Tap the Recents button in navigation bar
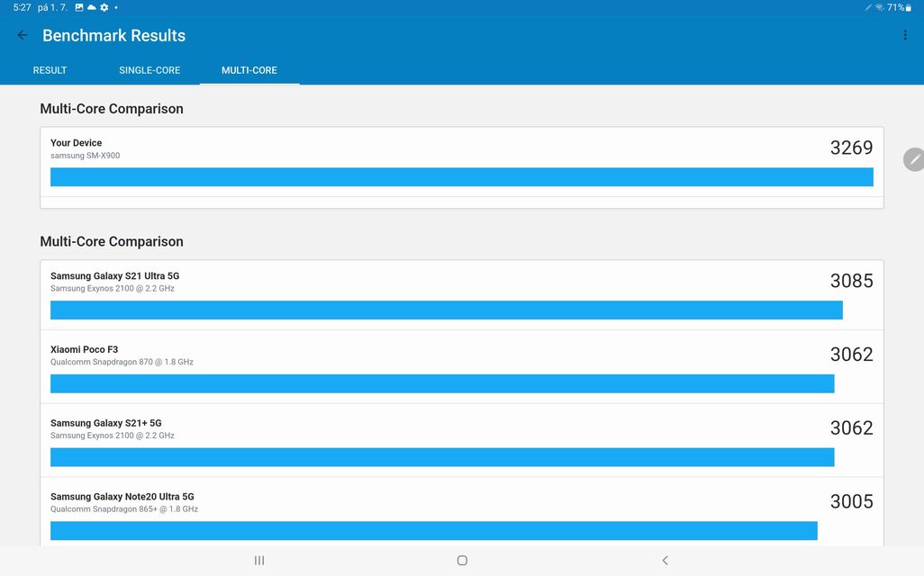Viewport: 924px width, 576px height. point(258,560)
